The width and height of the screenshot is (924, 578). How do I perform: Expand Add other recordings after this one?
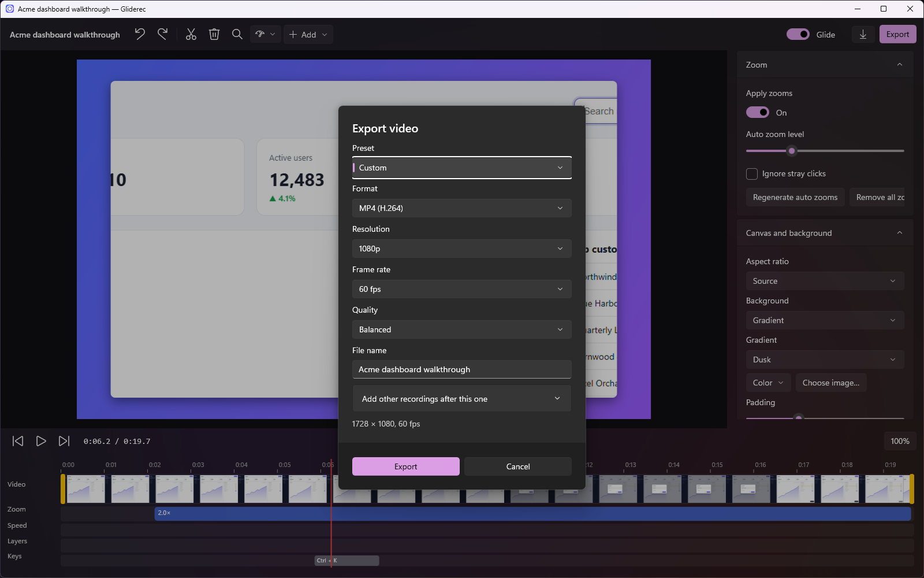point(461,399)
